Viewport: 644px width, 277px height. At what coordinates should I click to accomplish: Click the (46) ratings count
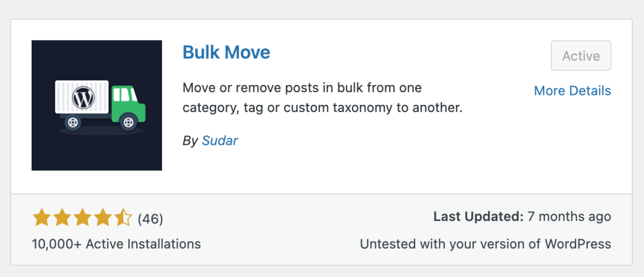click(x=150, y=219)
